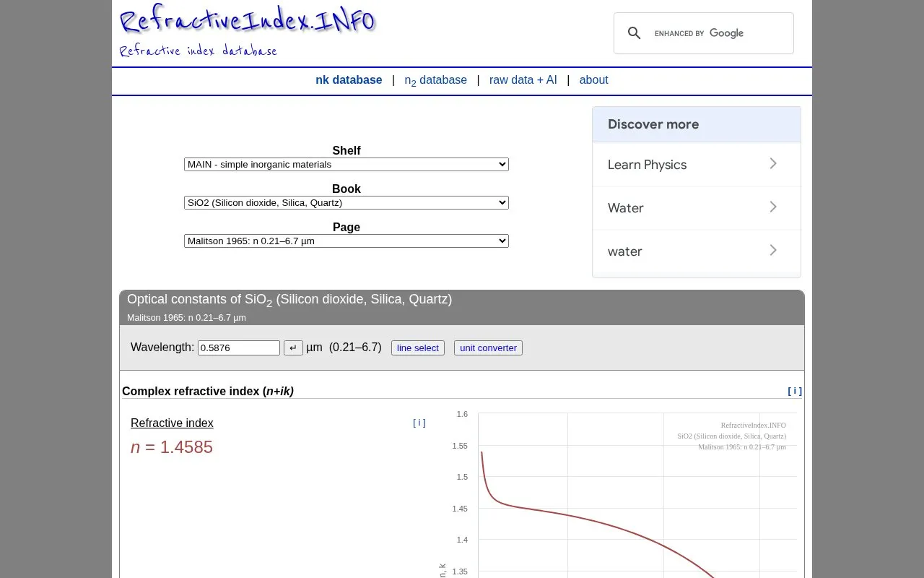Open the Page dropdown showing Malitson 1965

point(346,241)
